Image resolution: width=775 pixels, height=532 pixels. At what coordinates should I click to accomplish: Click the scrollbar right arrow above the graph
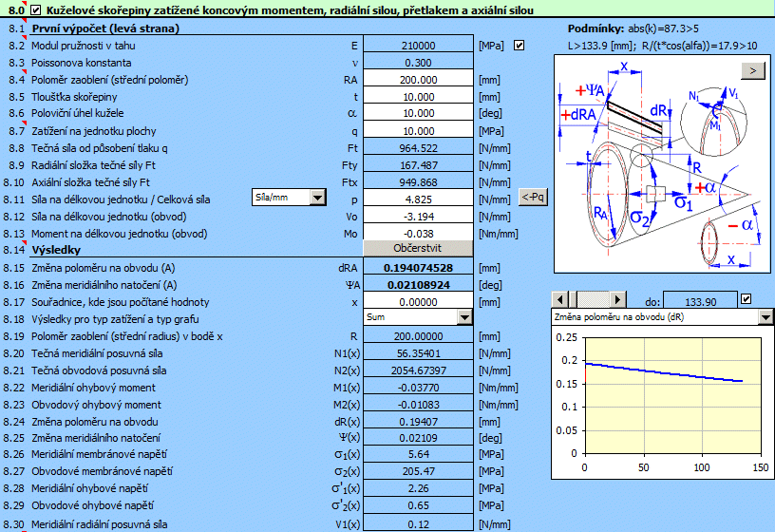tap(617, 299)
